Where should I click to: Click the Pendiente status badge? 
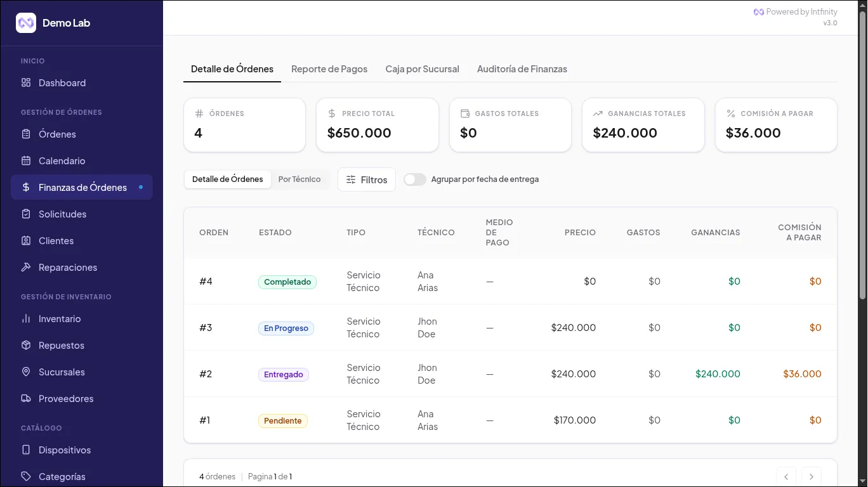click(283, 421)
